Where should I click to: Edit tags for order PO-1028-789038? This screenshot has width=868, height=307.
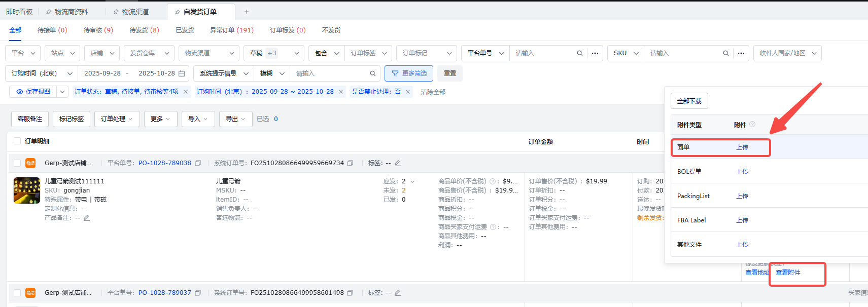point(398,163)
